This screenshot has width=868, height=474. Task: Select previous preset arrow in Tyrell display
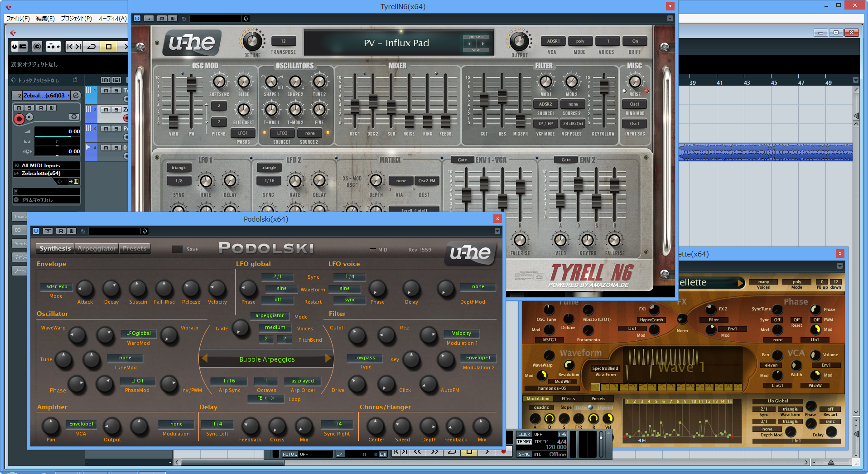[x=470, y=44]
